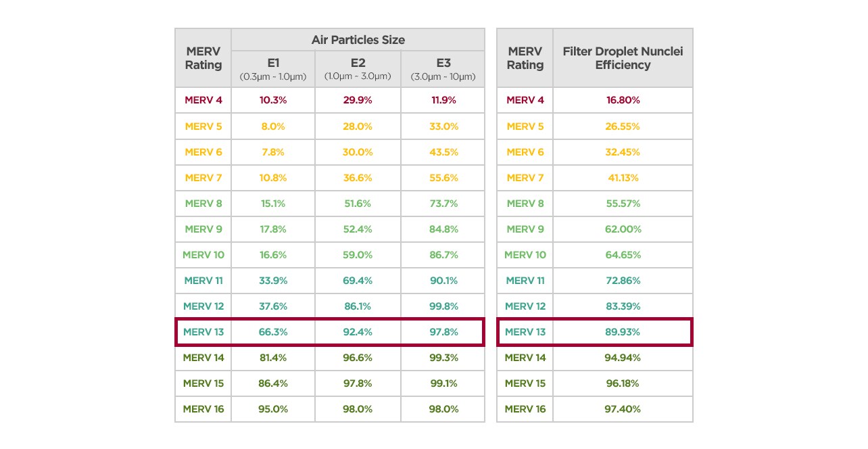The image size is (868, 449).
Task: Click the 97.40% efficiency value
Action: pyautogui.click(x=623, y=409)
